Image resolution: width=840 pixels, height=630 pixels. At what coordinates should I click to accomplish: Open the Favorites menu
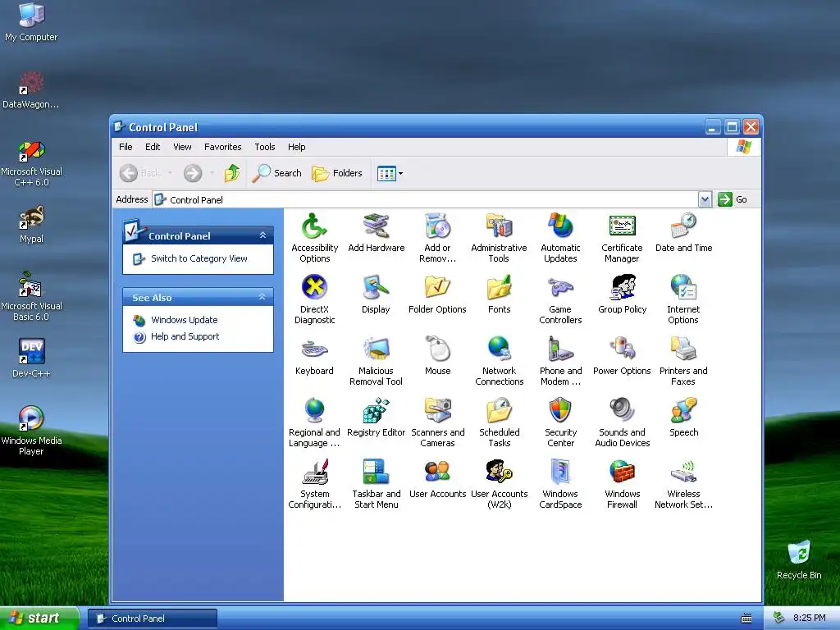(x=223, y=147)
